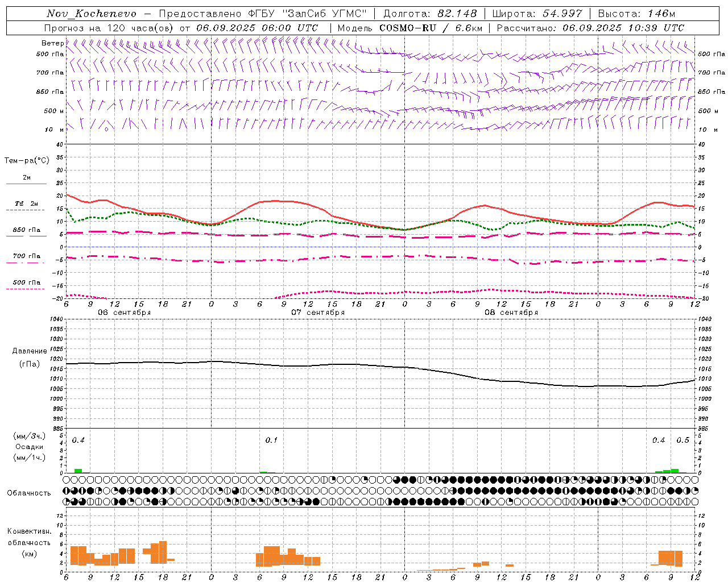Click the station name Nov_Kochenevo
Viewport: 728px width, 582px height.
tap(92, 14)
